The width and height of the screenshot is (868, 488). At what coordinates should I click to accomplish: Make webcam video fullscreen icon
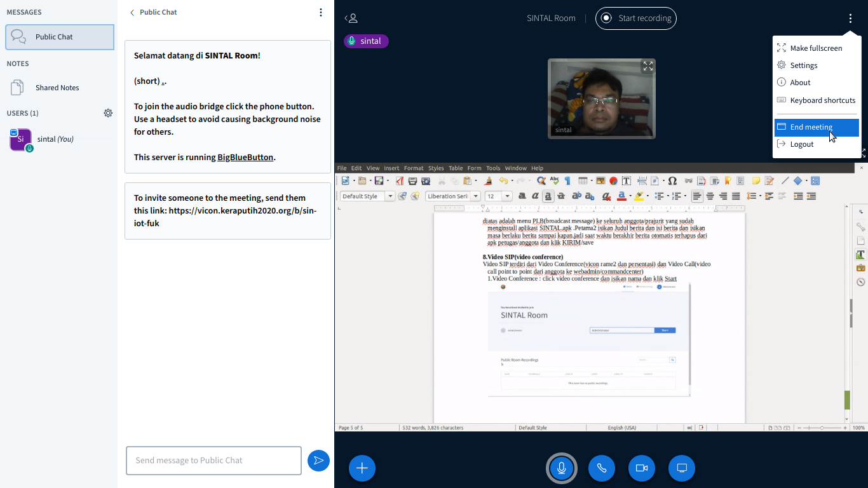tap(648, 66)
